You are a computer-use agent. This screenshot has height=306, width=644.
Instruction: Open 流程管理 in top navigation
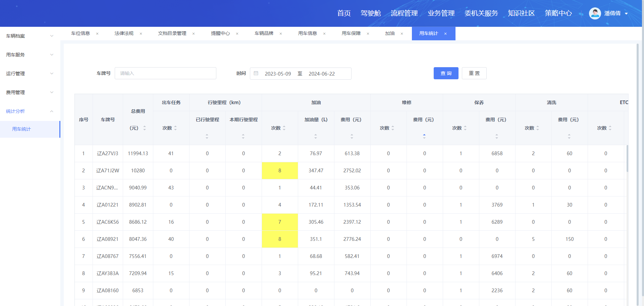404,13
